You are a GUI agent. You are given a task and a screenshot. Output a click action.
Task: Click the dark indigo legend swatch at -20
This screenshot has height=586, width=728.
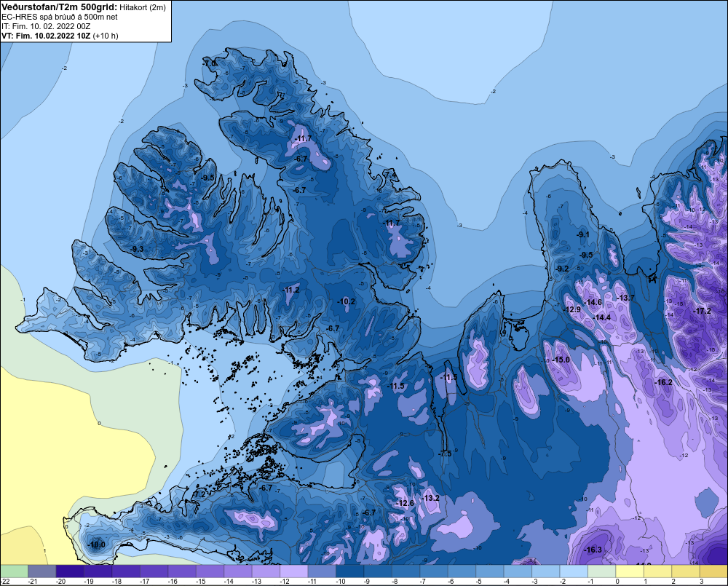(70, 571)
